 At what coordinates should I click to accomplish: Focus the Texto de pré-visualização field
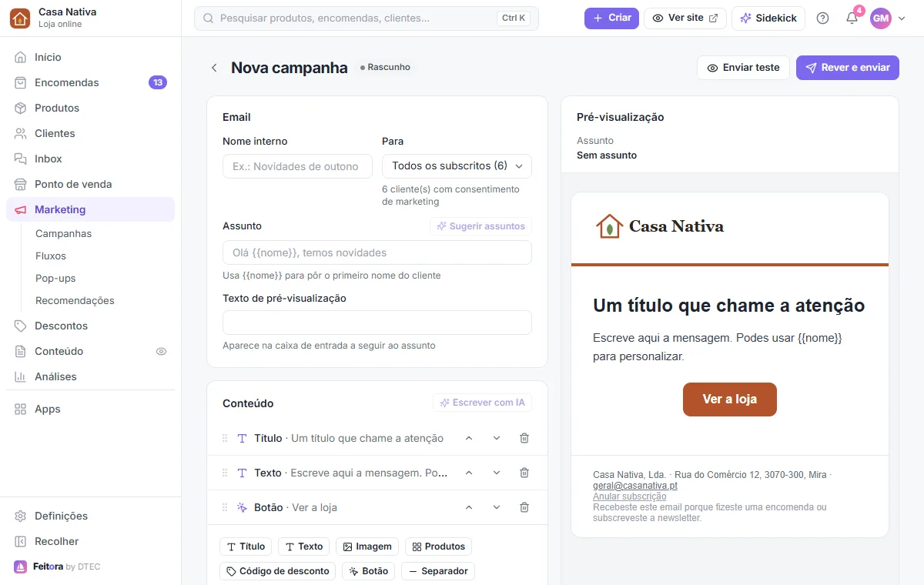click(377, 323)
